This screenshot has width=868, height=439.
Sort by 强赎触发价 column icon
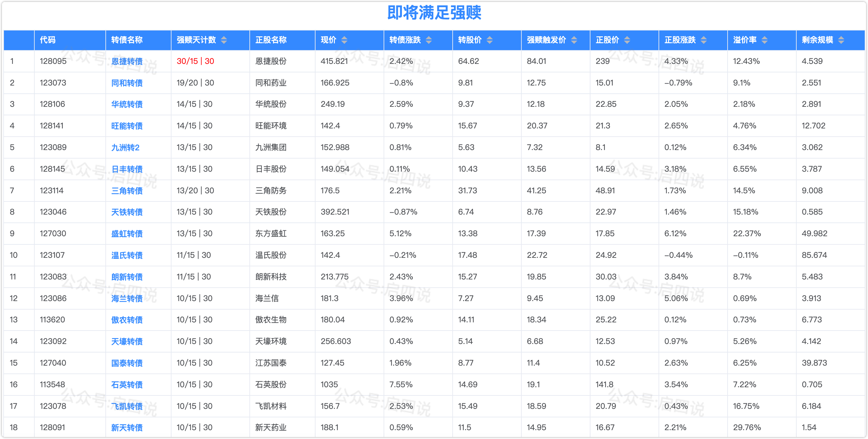coord(574,40)
